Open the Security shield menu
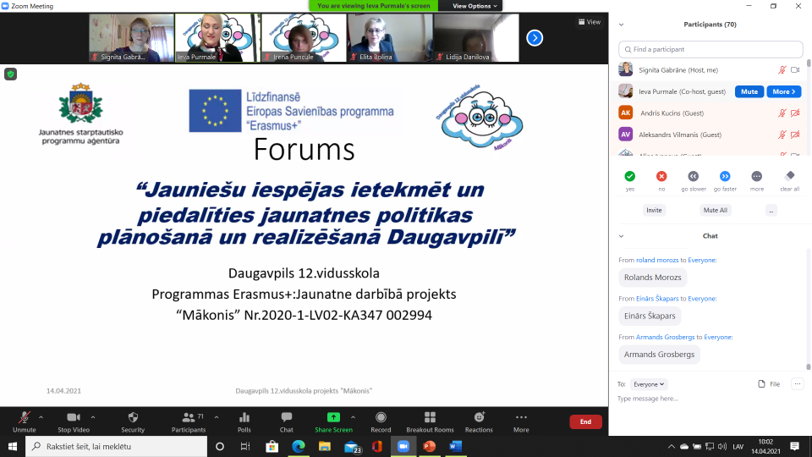This screenshot has width=812, height=457. pos(133,422)
